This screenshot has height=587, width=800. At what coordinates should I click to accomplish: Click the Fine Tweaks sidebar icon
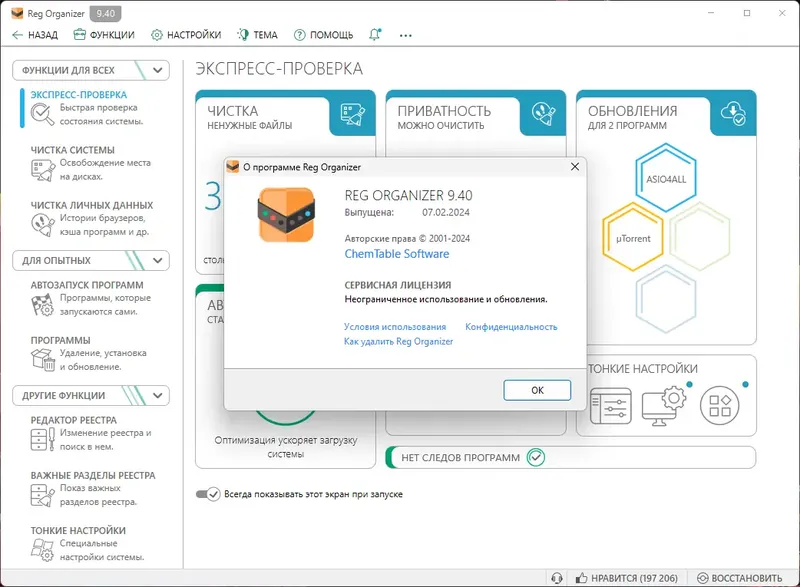coord(42,550)
